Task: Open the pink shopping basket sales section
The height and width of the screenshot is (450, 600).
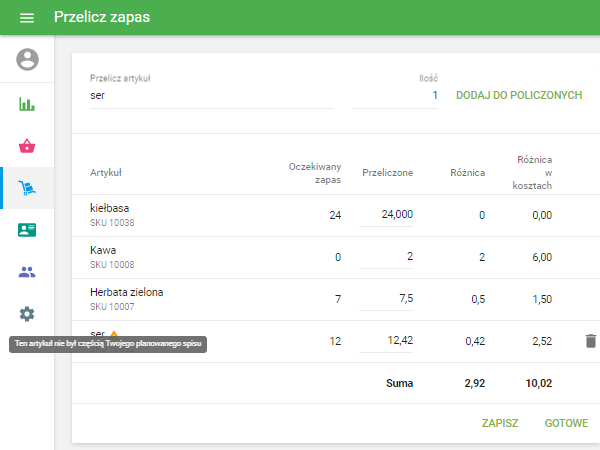Action: pyautogui.click(x=27, y=146)
